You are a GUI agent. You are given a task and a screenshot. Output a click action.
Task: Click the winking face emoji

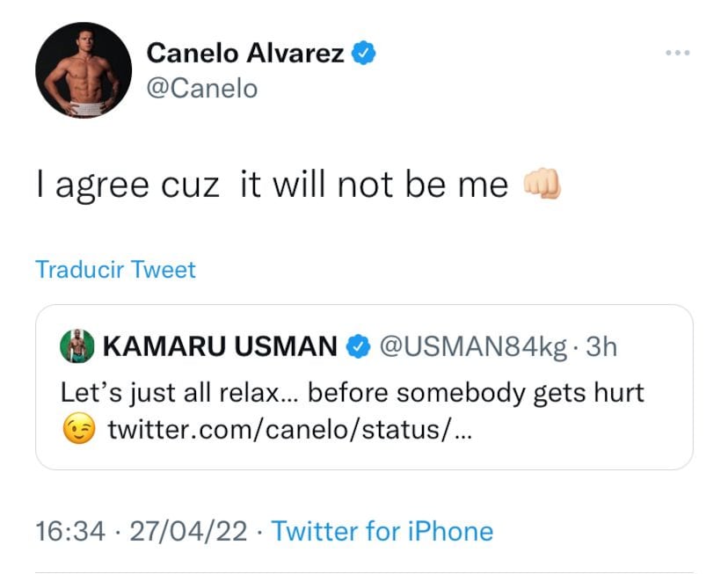point(79,431)
